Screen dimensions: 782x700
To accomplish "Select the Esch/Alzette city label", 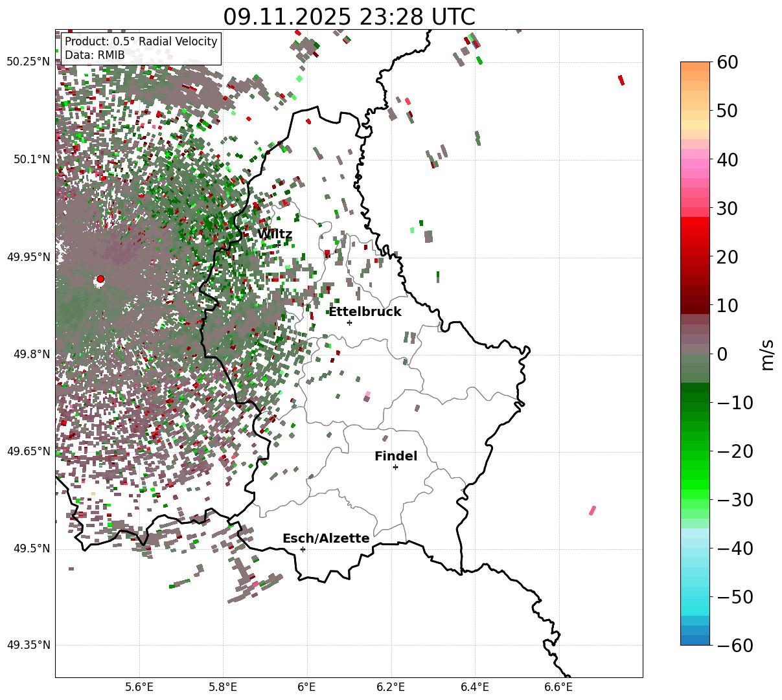I will [326, 538].
